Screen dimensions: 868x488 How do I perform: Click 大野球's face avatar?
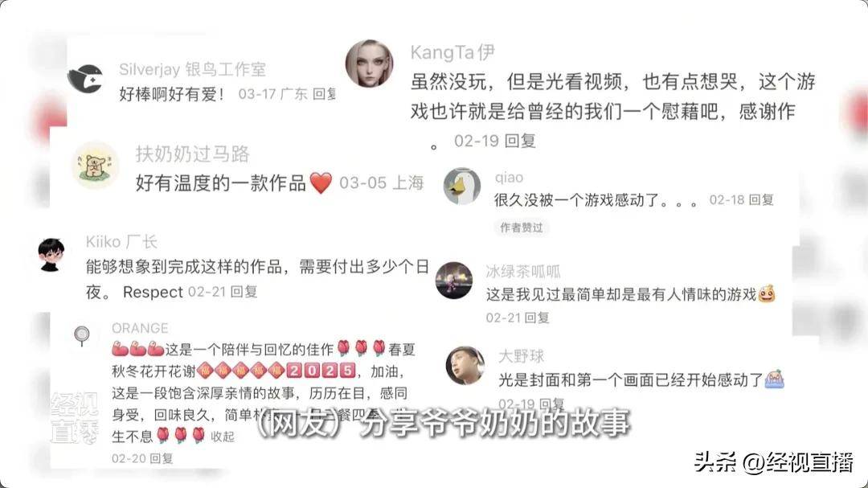tap(465, 366)
